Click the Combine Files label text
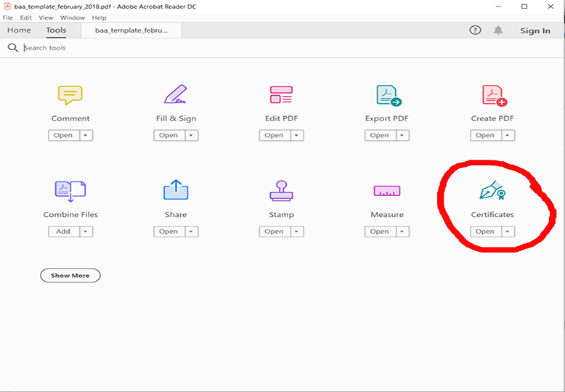The width and height of the screenshot is (565, 392). click(70, 215)
